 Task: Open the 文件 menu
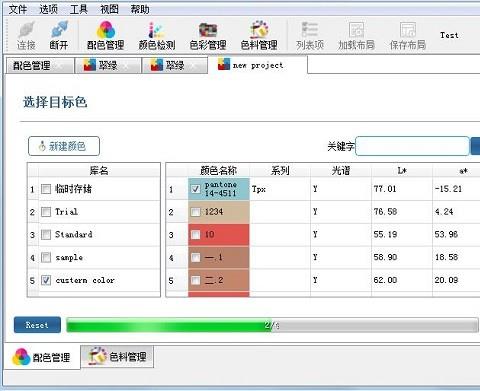pyautogui.click(x=17, y=9)
